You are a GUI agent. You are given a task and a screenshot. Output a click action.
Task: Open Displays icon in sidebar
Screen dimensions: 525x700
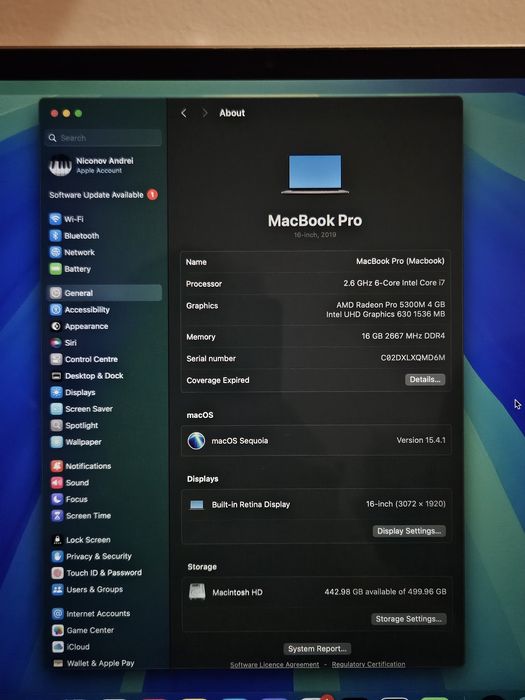pos(56,392)
